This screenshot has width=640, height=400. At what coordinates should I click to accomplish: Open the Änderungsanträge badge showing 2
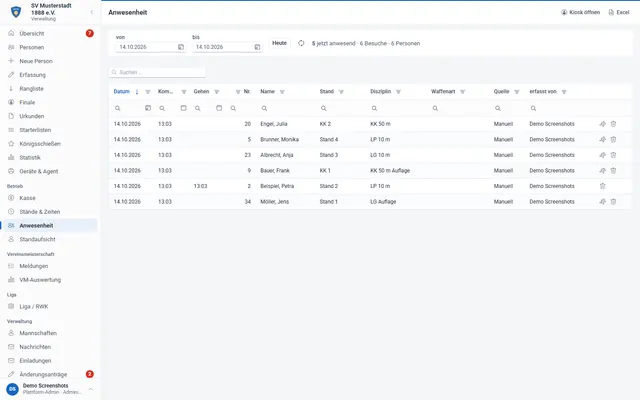click(90, 374)
